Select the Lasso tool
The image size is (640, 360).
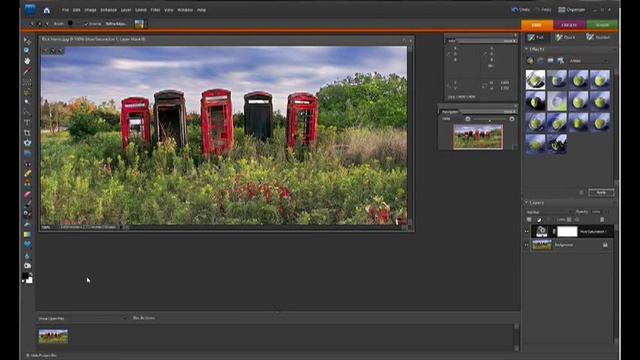27,92
